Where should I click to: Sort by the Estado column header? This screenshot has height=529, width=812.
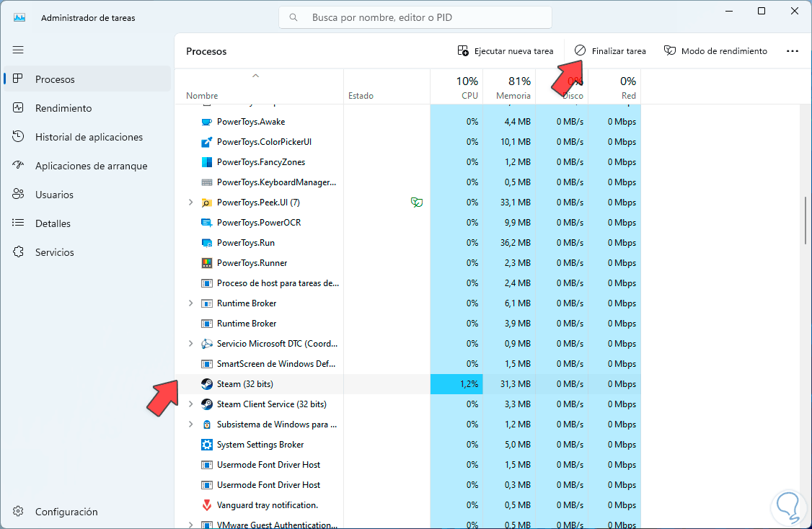click(x=387, y=86)
